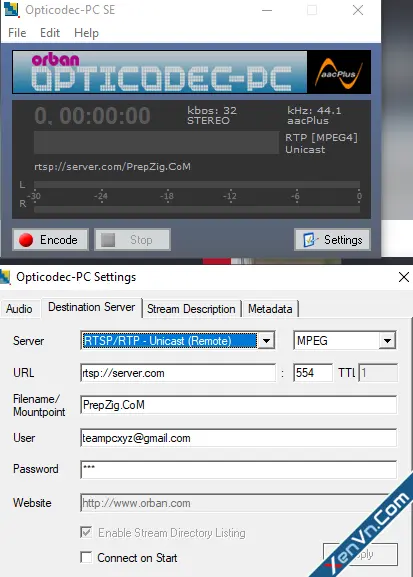Click the rtsp://server.com/PrepZig.CoM stream address text
The height and width of the screenshot is (577, 413).
coord(113,167)
